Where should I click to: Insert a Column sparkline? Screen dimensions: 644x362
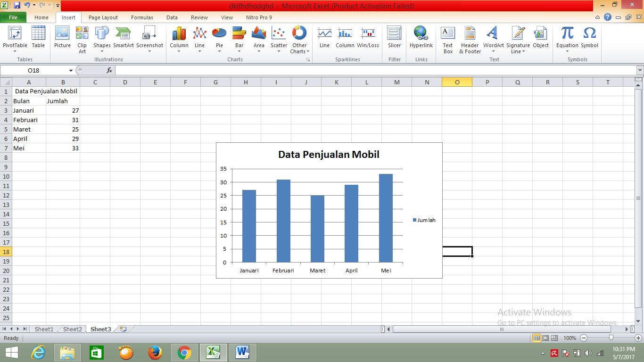point(345,38)
